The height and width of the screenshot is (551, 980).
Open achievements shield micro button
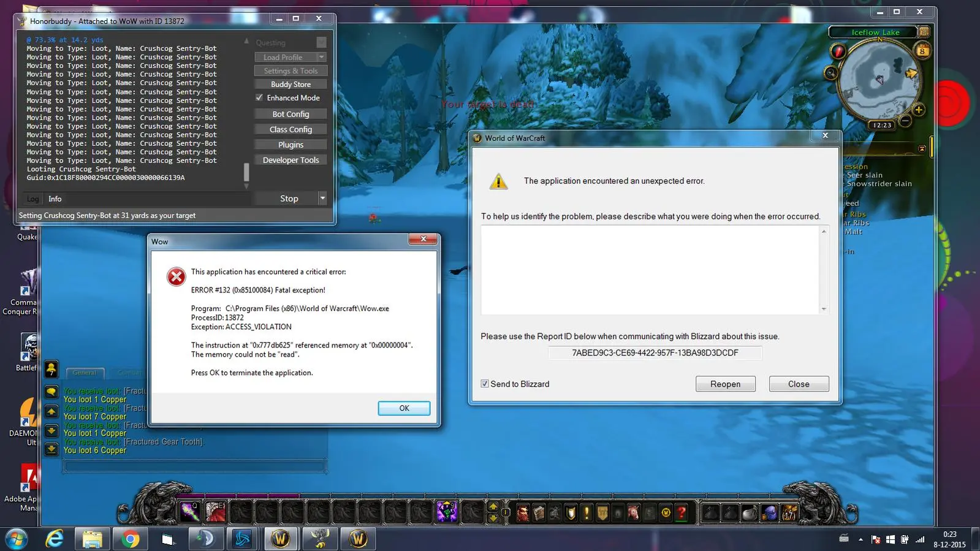[x=571, y=512]
